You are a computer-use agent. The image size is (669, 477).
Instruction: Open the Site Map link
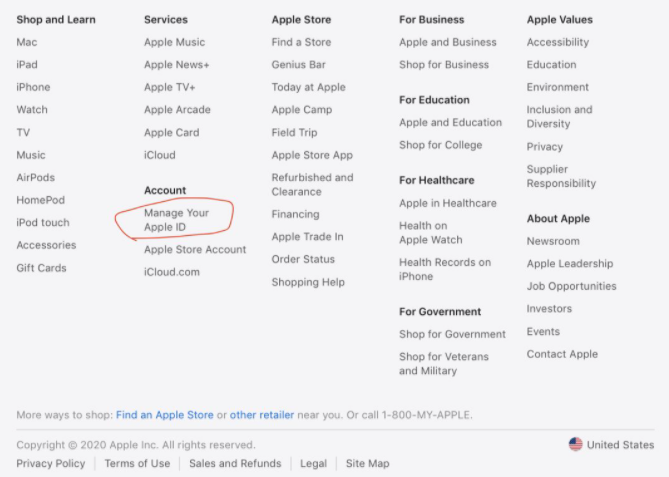[367, 463]
